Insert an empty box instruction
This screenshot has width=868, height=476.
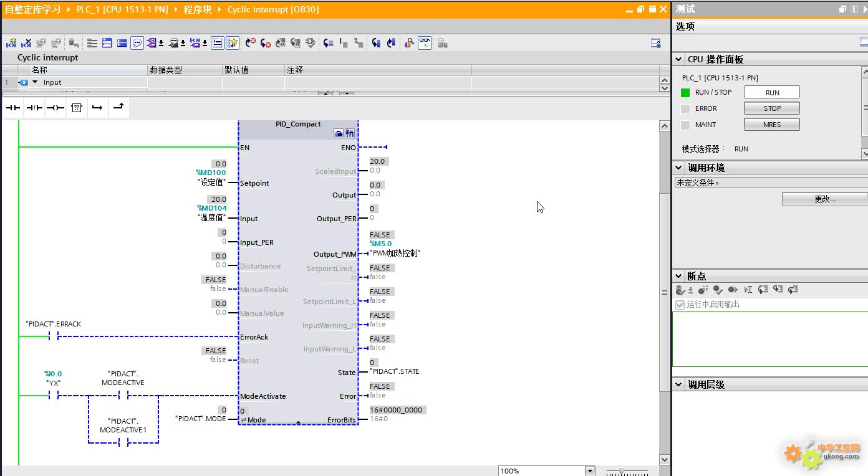pos(77,108)
